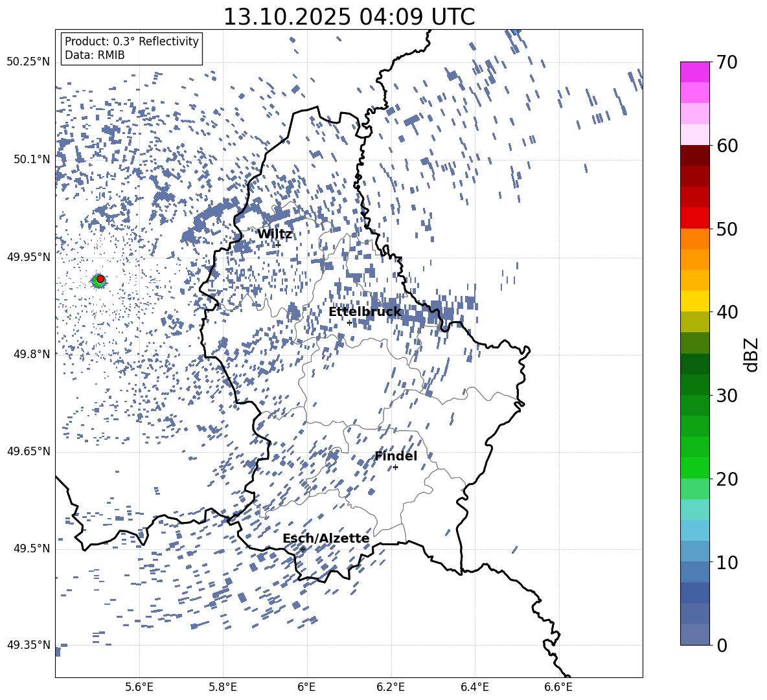
Task: Click the 49.35°N latitude label
Action: (x=29, y=645)
